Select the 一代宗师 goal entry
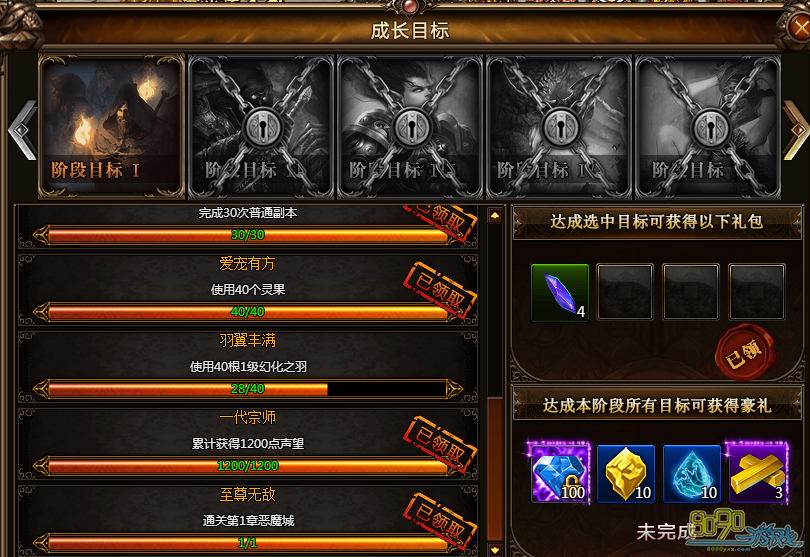The height and width of the screenshot is (557, 810). tap(248, 443)
